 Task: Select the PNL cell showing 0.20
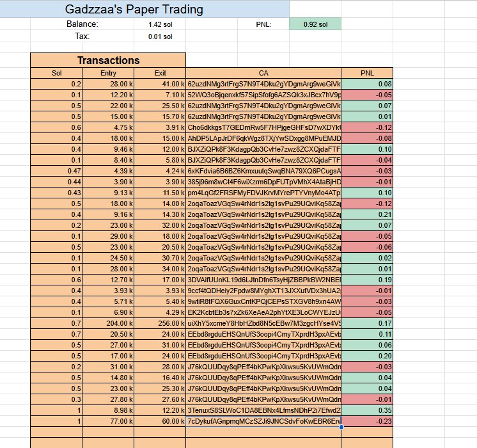tap(367, 356)
